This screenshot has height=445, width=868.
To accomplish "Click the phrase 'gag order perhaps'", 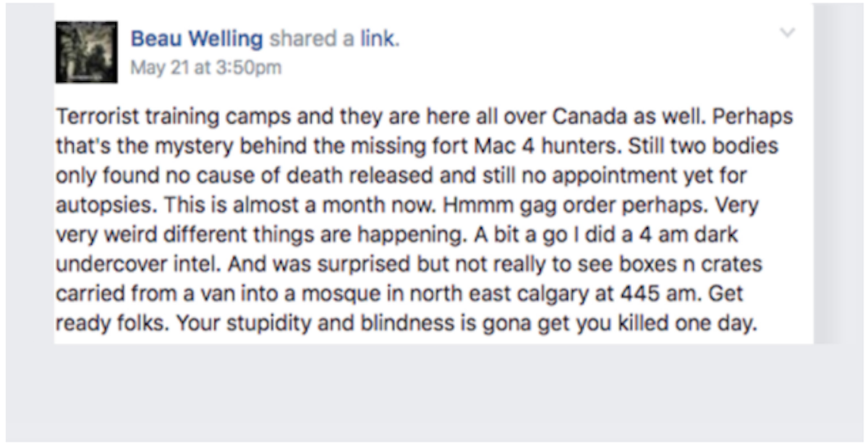I will click(x=616, y=205).
